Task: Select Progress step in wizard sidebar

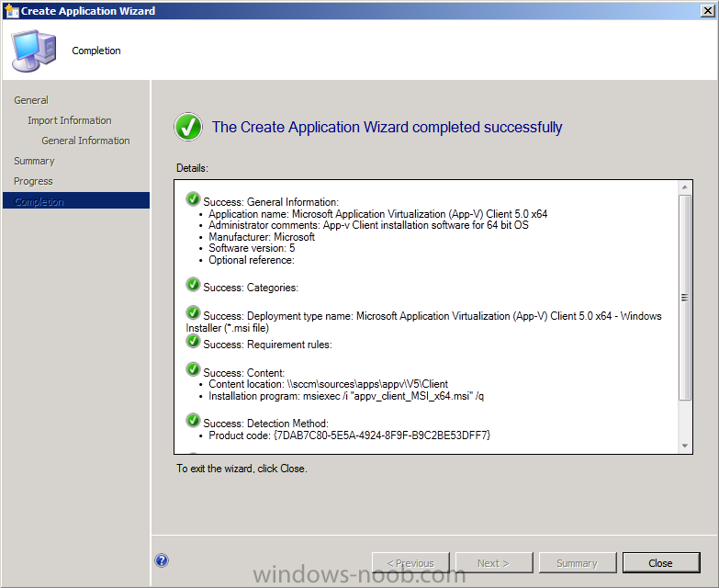Action: (x=33, y=181)
